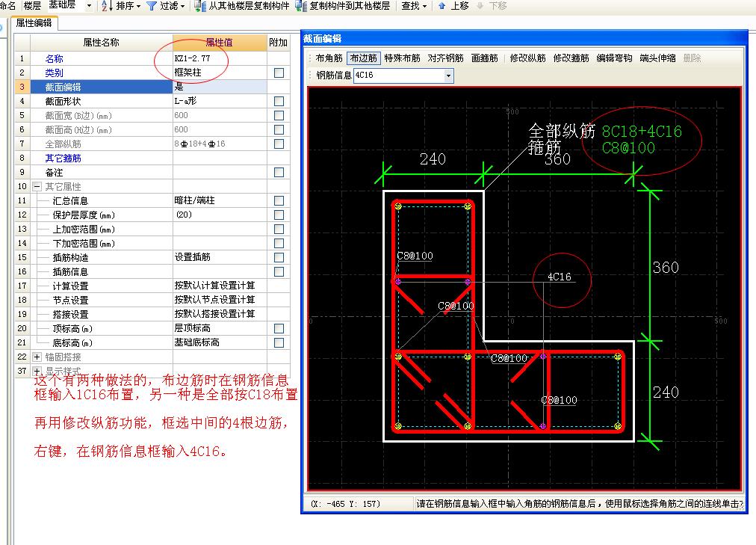Image resolution: width=756 pixels, height=545 pixels.
Task: Toggle the 附加 checkbox for 截面形状 row
Action: (279, 101)
